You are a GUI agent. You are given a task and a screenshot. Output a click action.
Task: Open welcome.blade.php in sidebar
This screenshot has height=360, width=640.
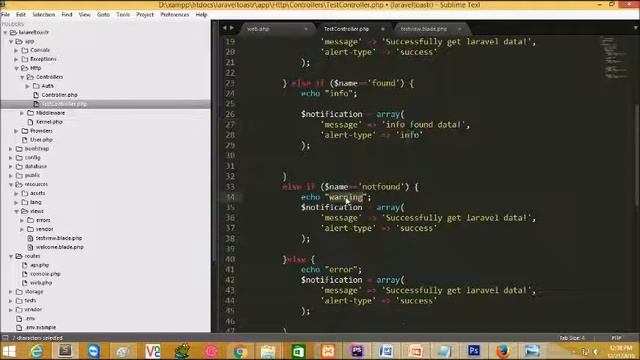[x=60, y=247]
